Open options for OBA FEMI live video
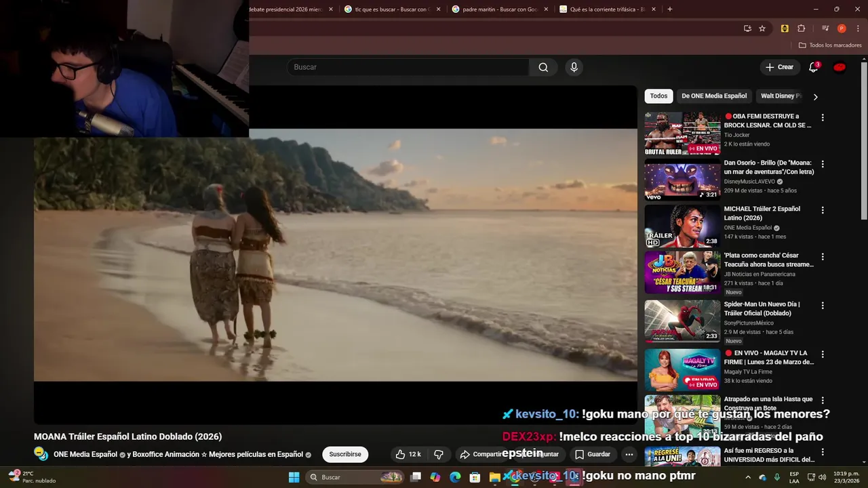 823,118
